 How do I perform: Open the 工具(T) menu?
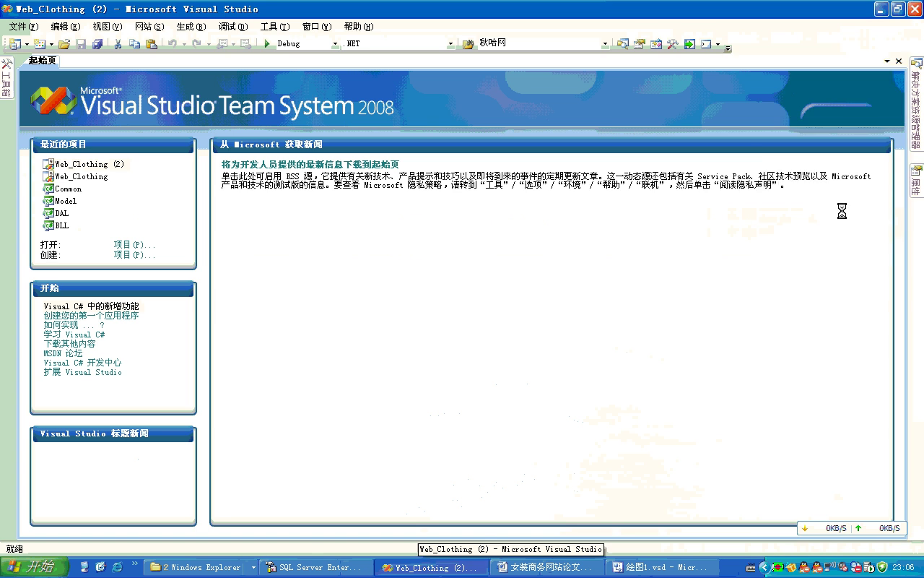[275, 27]
